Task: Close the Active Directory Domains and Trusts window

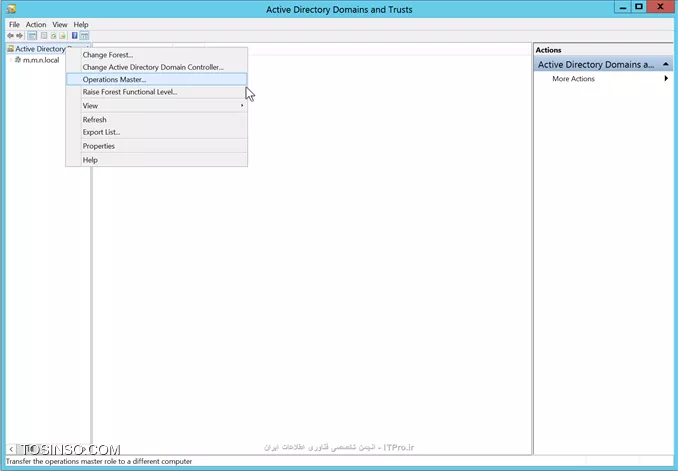Action: pyautogui.click(x=660, y=7)
